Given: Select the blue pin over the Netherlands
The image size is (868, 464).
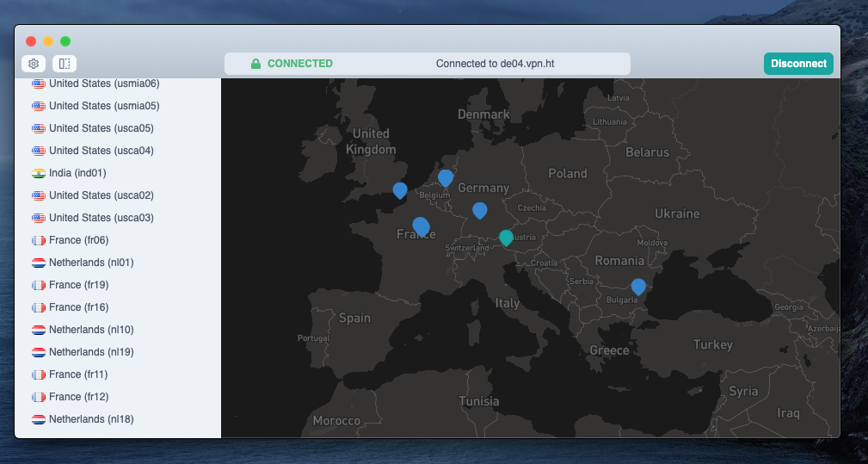Looking at the screenshot, I should coord(446,176).
